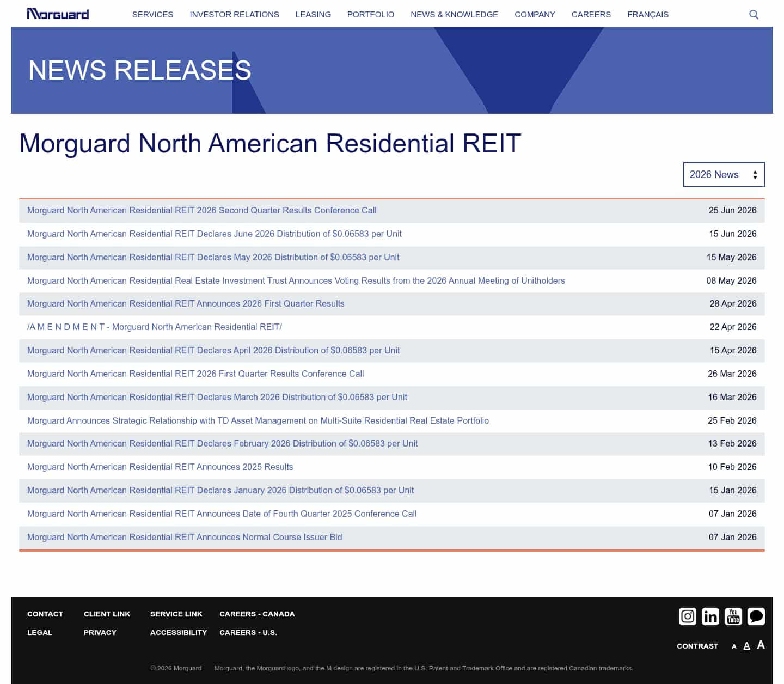Open TD Asset Management Strategic Relationship release
784x684 pixels.
(x=258, y=420)
